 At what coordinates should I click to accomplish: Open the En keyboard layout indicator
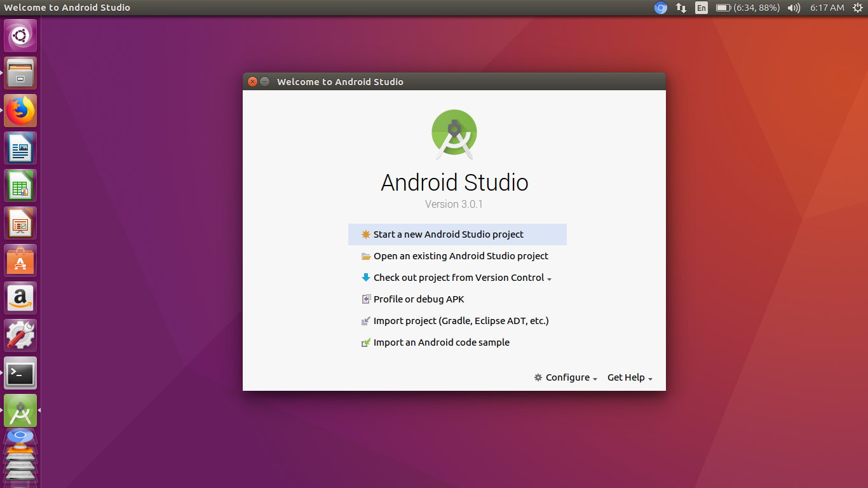(x=702, y=8)
